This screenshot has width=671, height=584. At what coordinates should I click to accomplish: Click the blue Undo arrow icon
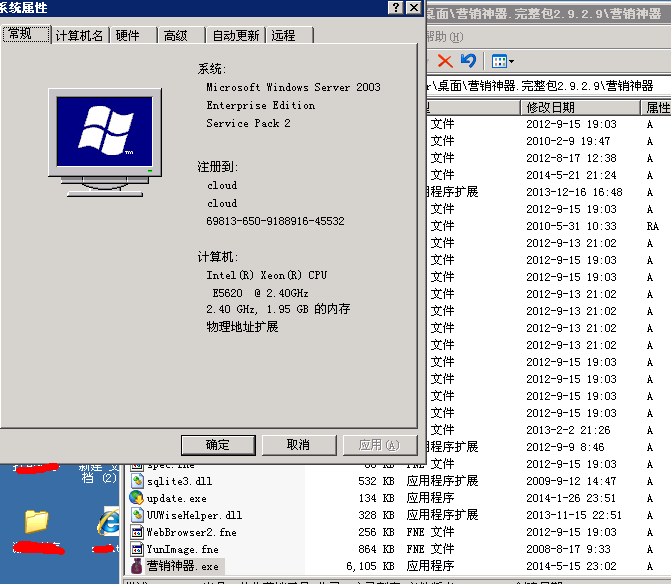(x=468, y=61)
